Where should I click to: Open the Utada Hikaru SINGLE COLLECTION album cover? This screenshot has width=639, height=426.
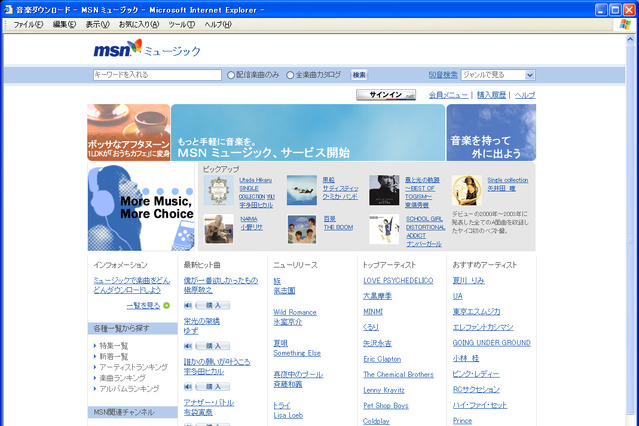tap(219, 190)
